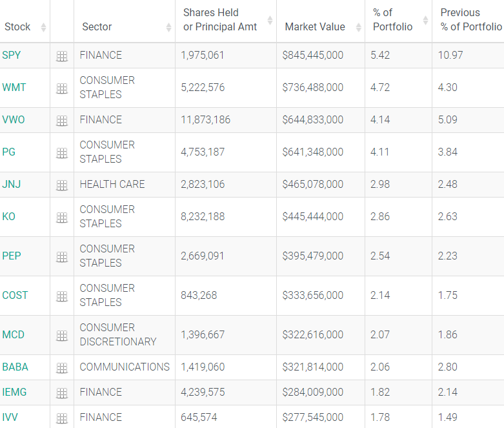
Task: Open the IEMG stock link
Action: (x=14, y=392)
